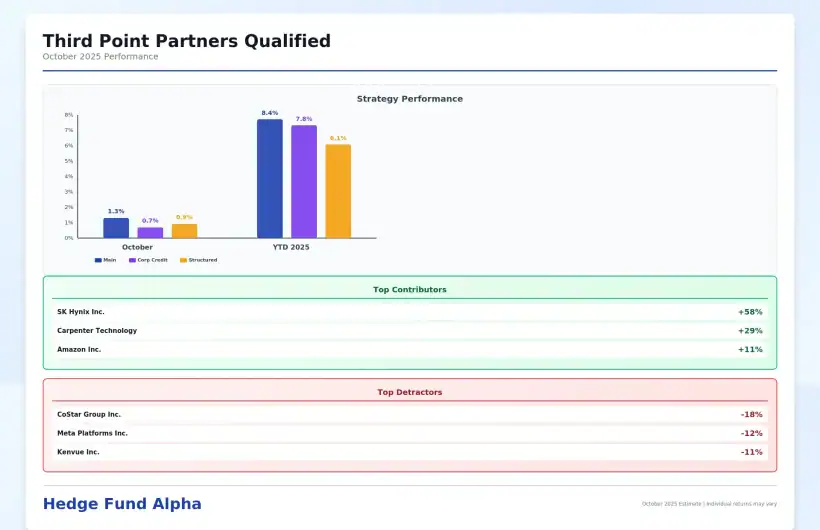Click the Third Point Partners Qualified title
The width and height of the screenshot is (820, 530).
(x=186, y=41)
